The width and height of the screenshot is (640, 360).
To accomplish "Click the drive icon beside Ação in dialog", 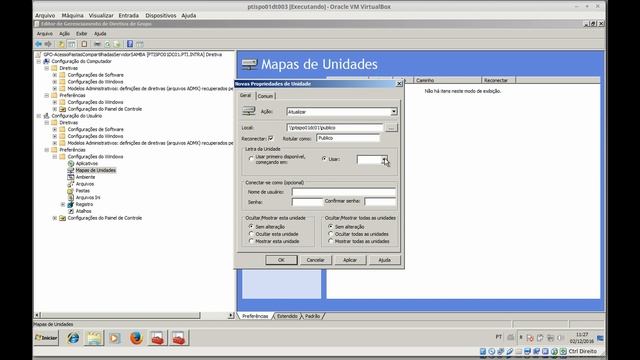I will (249, 111).
